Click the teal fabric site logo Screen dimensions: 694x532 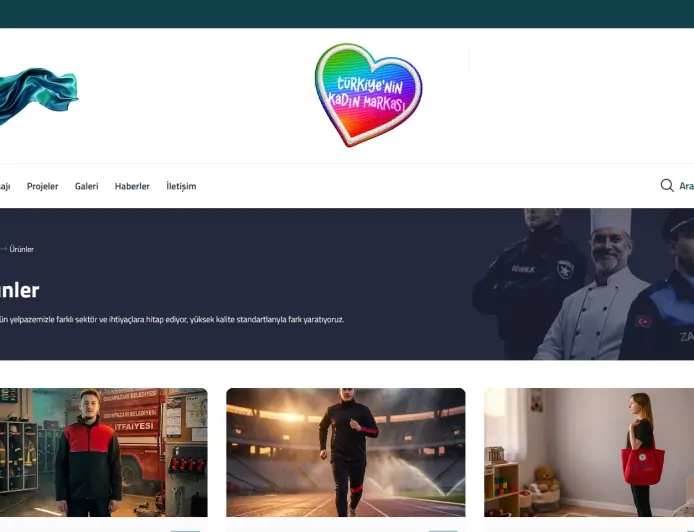pos(39,96)
